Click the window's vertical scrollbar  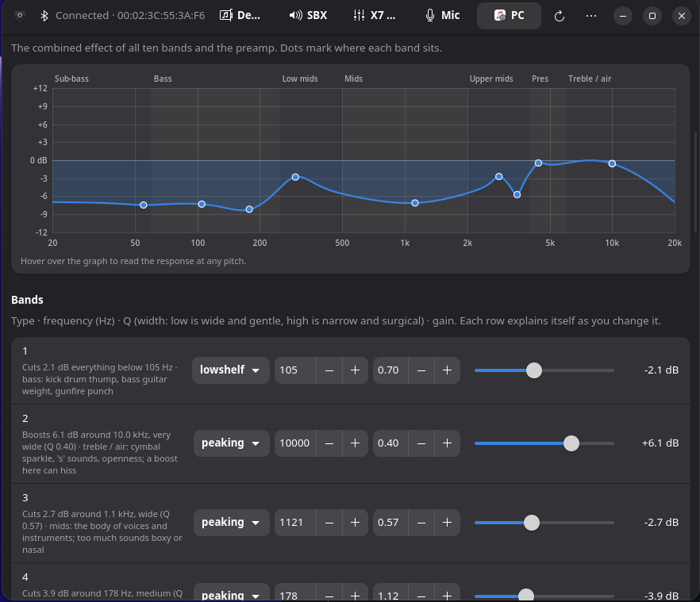click(695, 182)
